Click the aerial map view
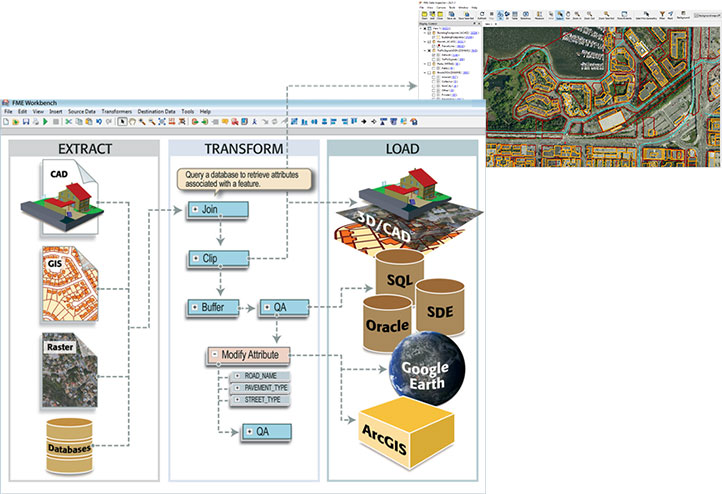The height and width of the screenshot is (494, 722). pos(600,100)
